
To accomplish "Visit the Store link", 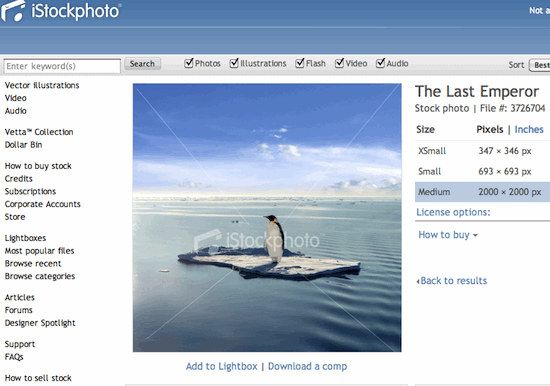I will point(15,217).
